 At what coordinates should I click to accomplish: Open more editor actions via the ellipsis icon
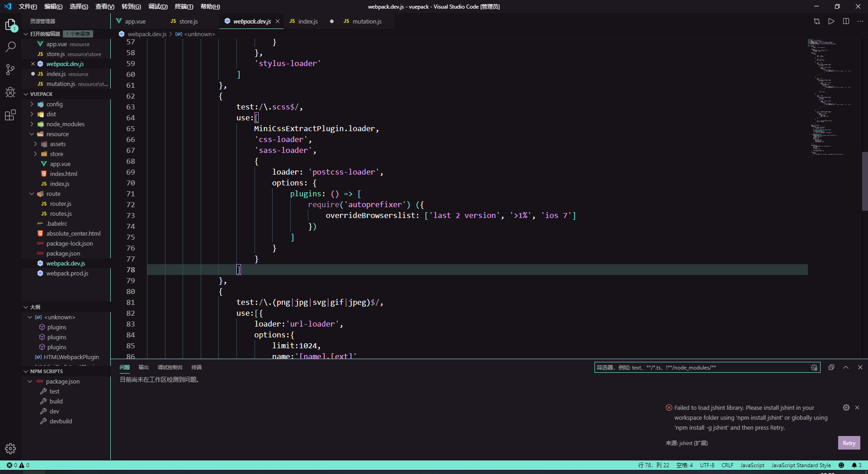point(860,21)
